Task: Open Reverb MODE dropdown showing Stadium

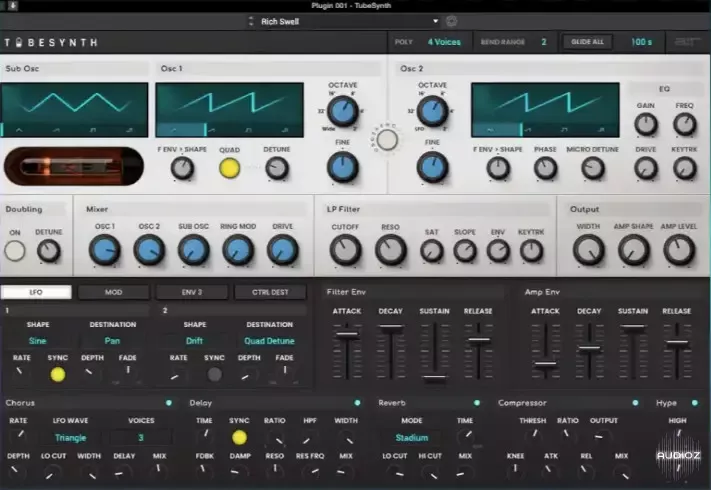Action: point(412,438)
